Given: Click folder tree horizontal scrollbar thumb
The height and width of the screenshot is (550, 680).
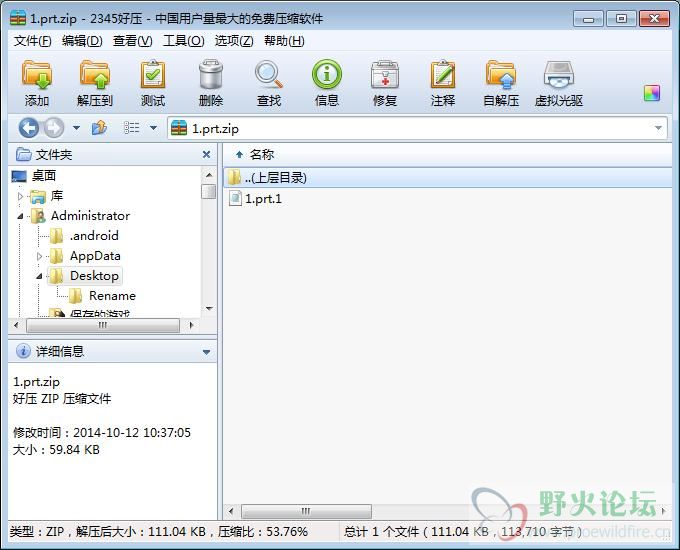Looking at the screenshot, I should pos(103,325).
